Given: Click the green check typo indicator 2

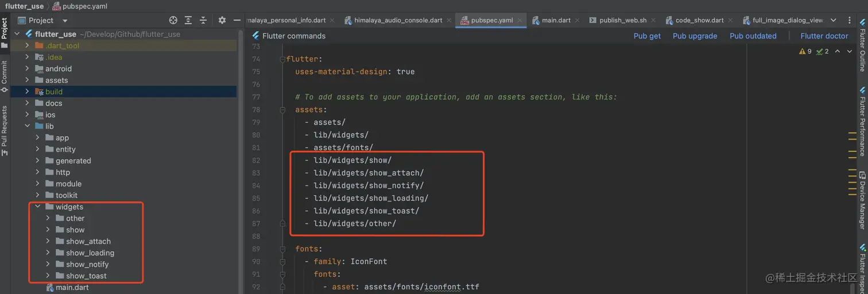Looking at the screenshot, I should pos(823,51).
